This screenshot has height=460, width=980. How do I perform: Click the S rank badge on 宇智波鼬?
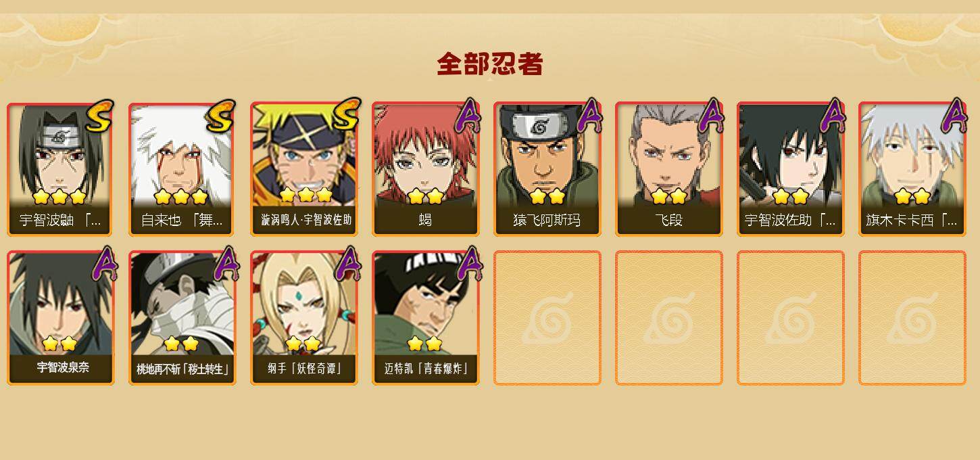[x=101, y=116]
